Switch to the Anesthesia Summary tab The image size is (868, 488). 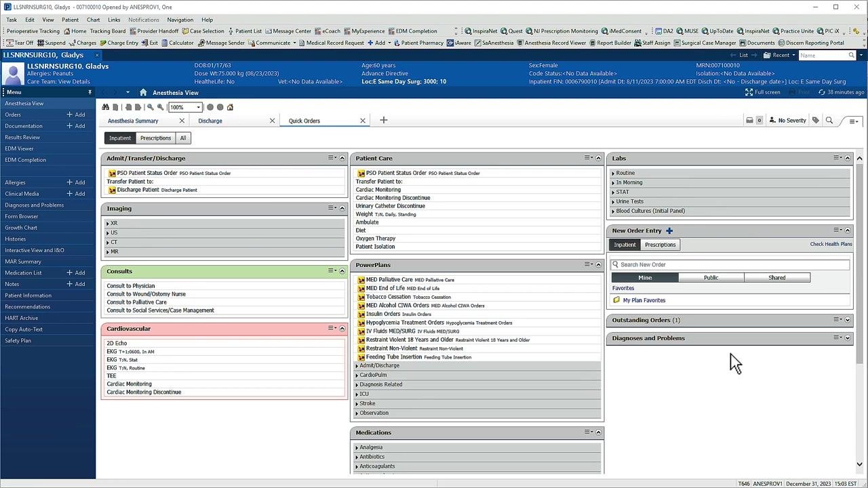(x=133, y=121)
